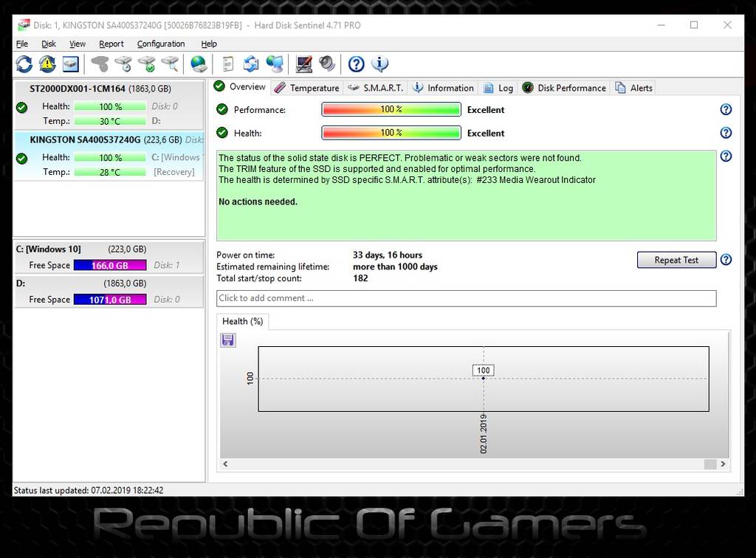Switch to the Overview tab

[x=240, y=87]
